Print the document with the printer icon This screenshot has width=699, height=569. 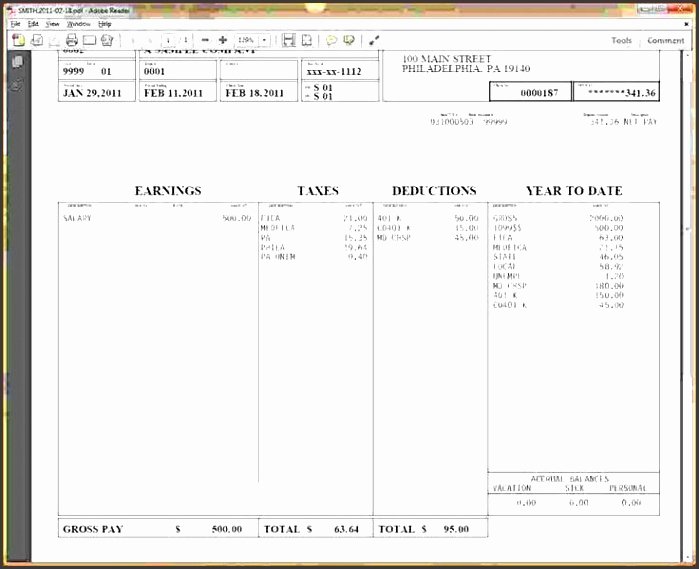coord(72,40)
